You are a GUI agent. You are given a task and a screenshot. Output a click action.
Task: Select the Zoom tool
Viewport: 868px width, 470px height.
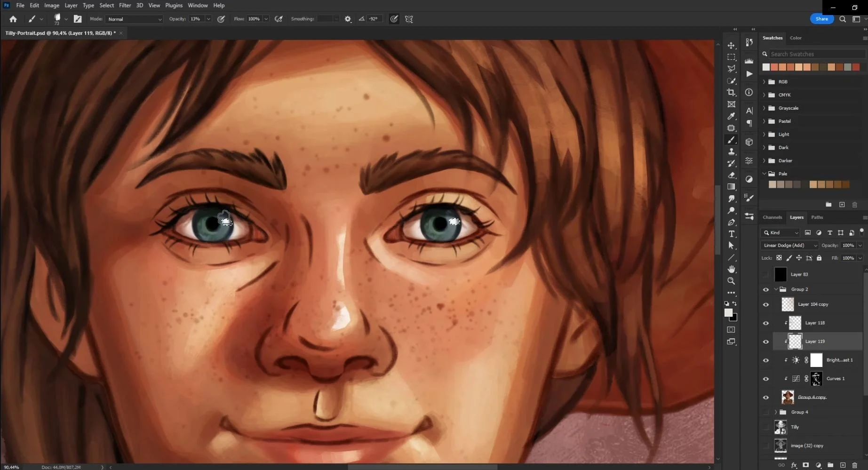731,281
